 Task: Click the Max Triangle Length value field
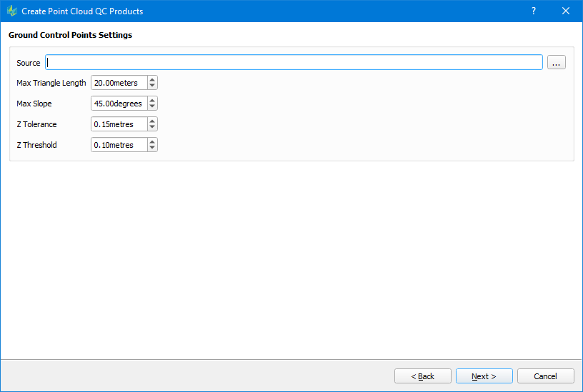coord(119,83)
